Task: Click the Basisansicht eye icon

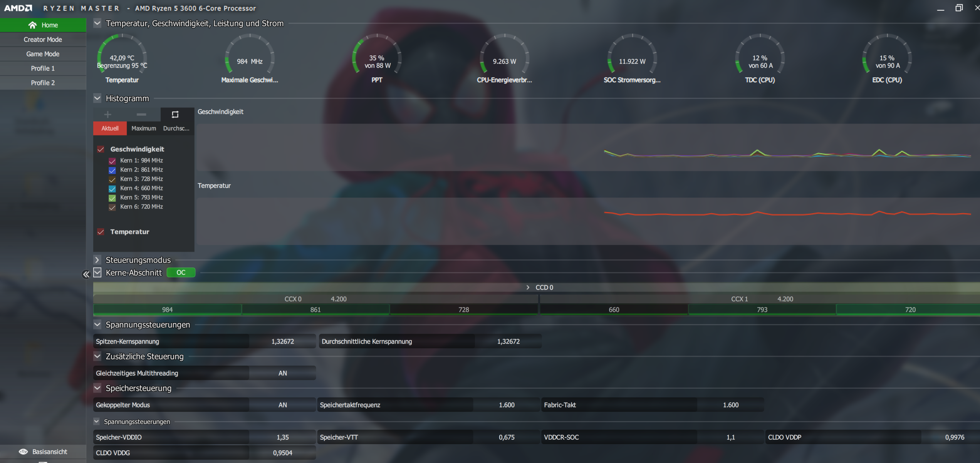Action: tap(23, 451)
